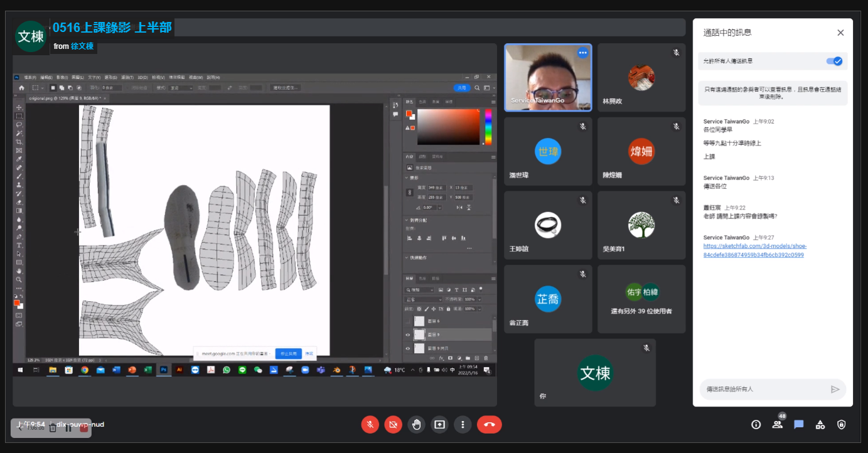This screenshot has height=453, width=868.
Task: Leave the call with red hang-up button
Action: (489, 425)
